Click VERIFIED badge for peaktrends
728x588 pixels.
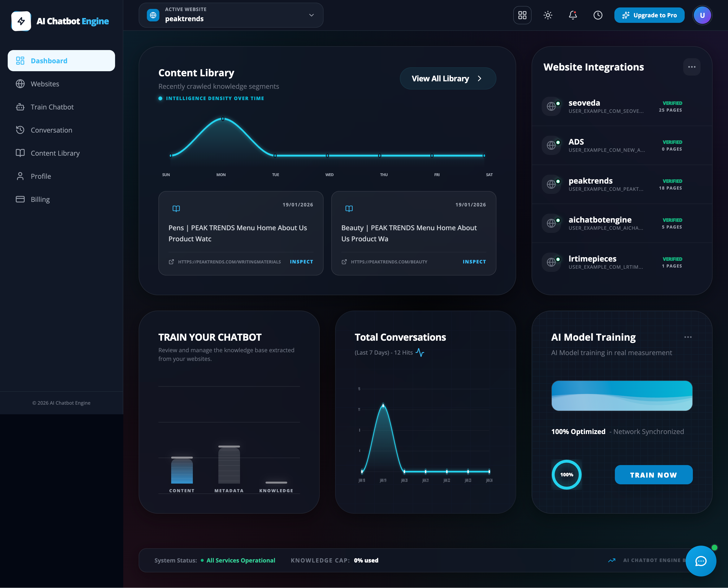tap(672, 181)
